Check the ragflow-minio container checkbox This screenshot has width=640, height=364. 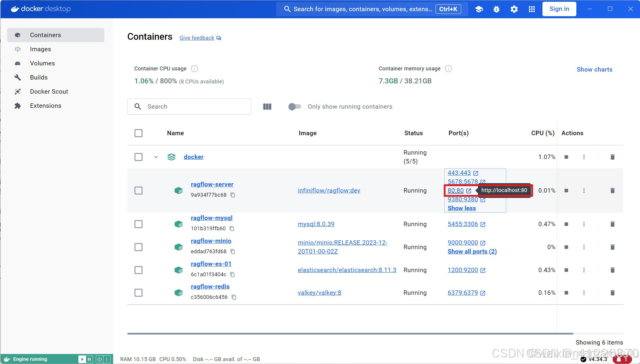pyautogui.click(x=138, y=247)
